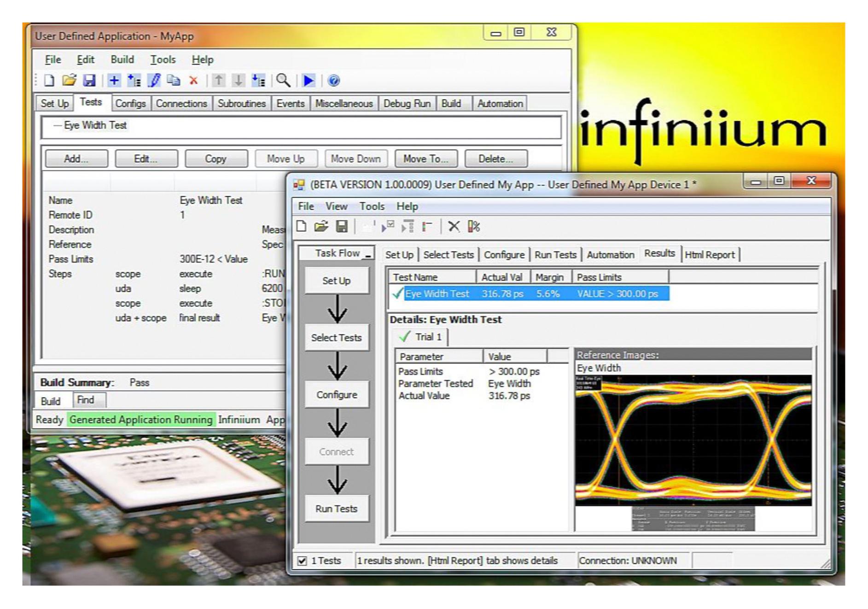Screen dimensions: 868x609
Task: Select Eye Width Test result row
Action: (530, 293)
